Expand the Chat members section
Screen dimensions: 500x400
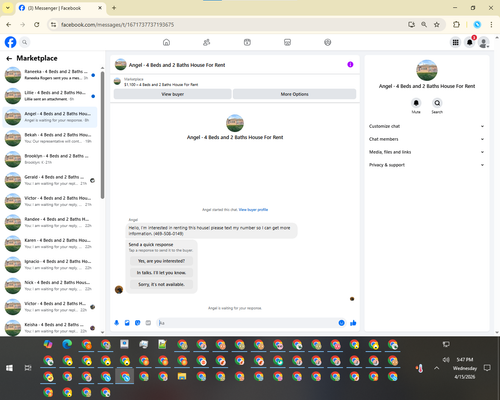click(426, 139)
